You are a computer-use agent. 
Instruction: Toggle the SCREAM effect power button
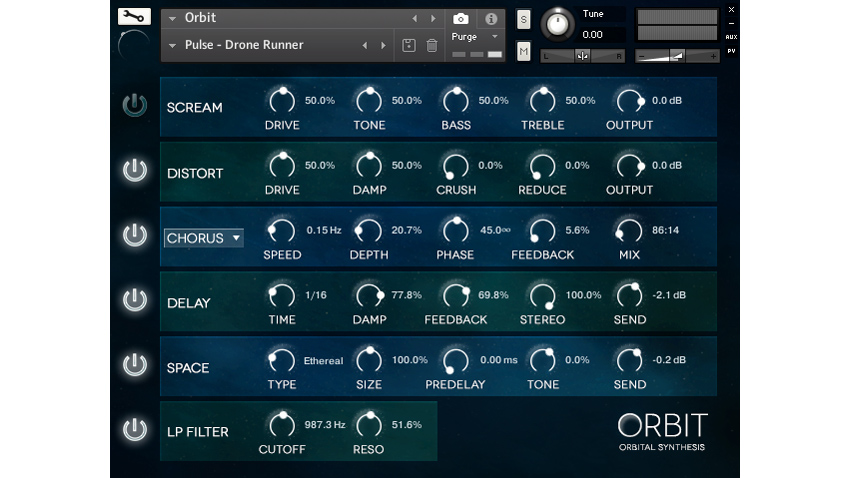134,105
